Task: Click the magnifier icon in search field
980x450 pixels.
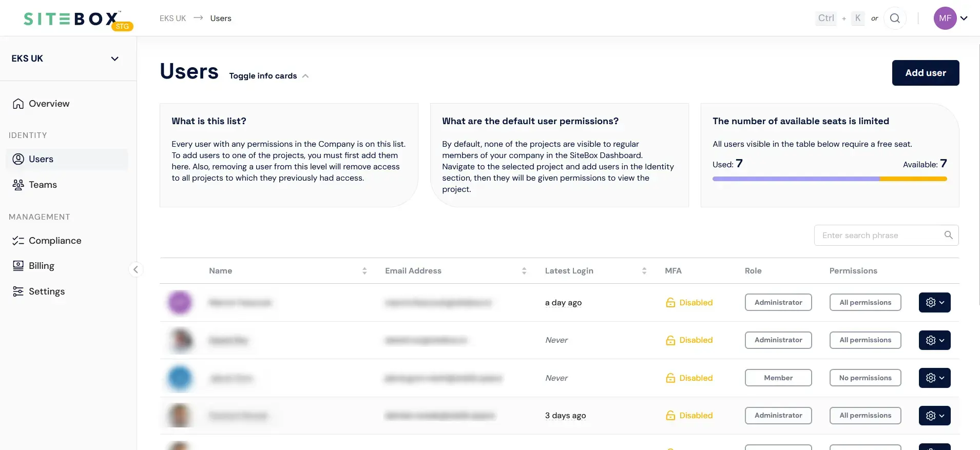Action: tap(948, 235)
